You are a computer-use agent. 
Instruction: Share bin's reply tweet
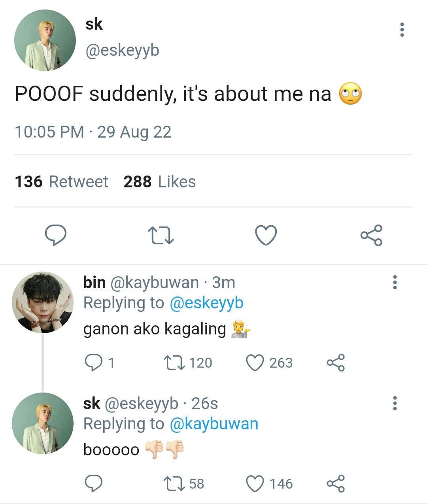pyautogui.click(x=336, y=362)
